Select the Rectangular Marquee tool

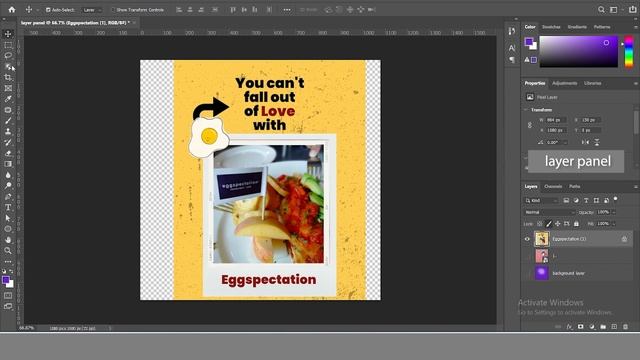tap(8, 45)
